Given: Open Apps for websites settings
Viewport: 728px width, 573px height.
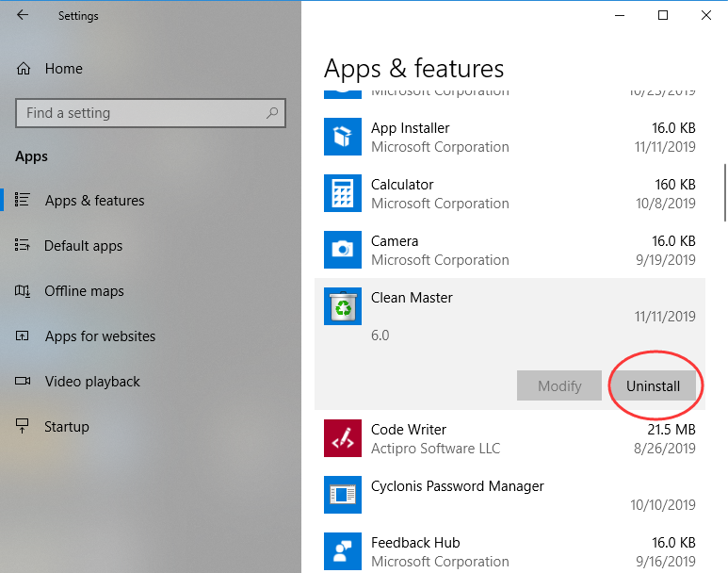Looking at the screenshot, I should point(100,336).
